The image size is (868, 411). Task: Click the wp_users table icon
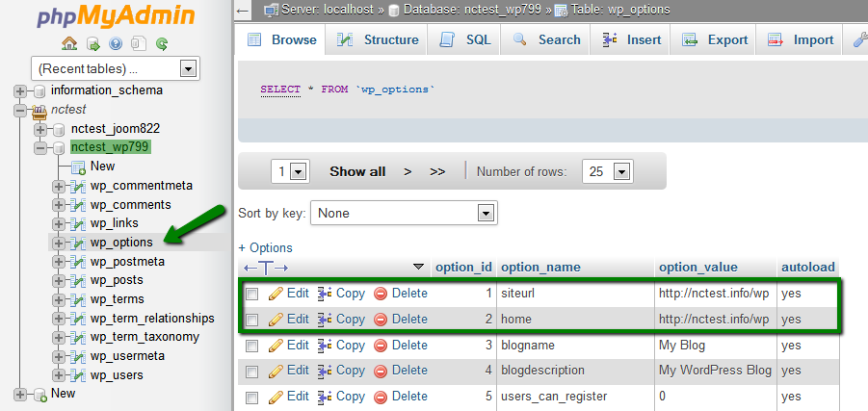(79, 375)
